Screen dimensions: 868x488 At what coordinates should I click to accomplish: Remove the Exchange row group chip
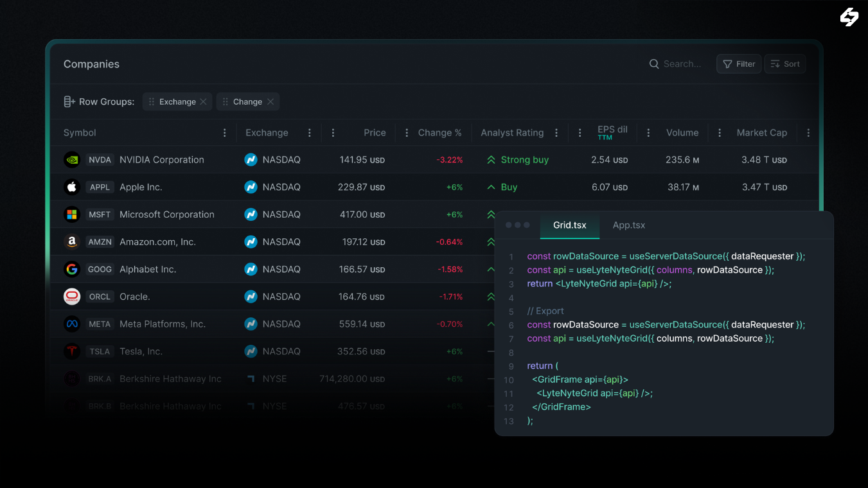tap(204, 101)
